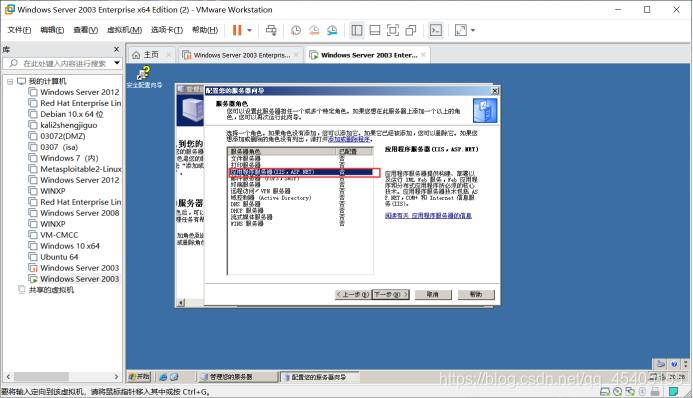Open the 文件(F) menu

coord(19,30)
